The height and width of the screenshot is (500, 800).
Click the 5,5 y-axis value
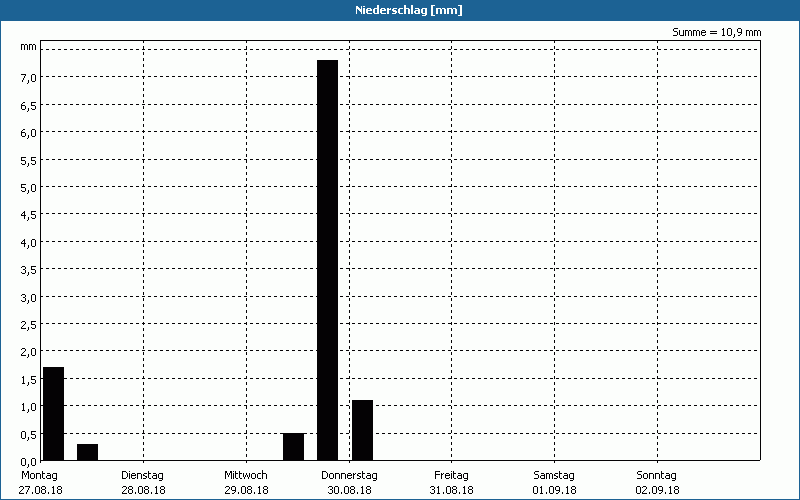(29, 161)
